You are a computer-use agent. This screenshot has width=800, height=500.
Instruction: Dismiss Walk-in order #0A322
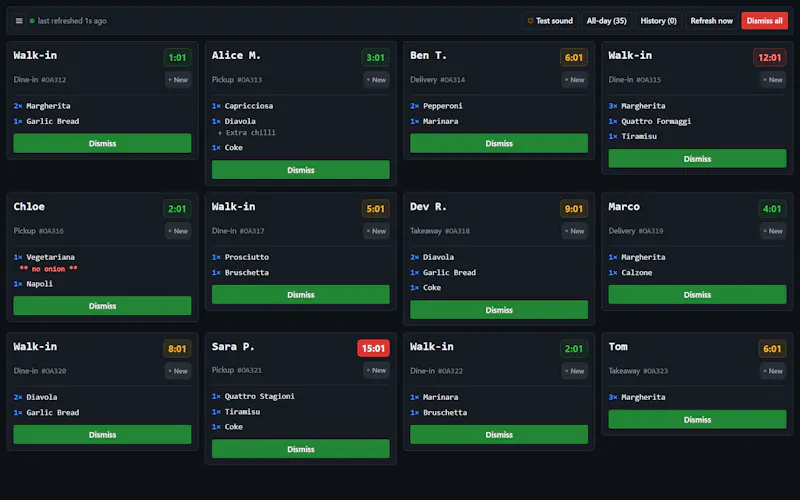click(x=499, y=435)
